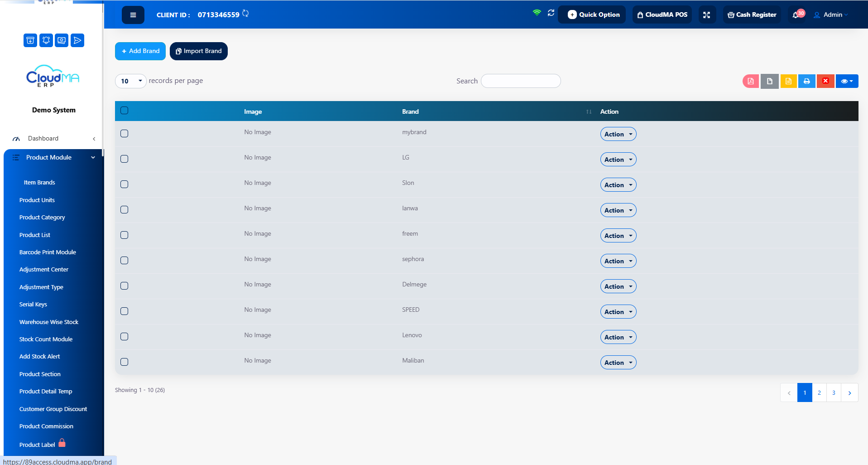Viewport: 868px width, 465px height.
Task: Click the yellow export file icon
Action: pos(788,81)
